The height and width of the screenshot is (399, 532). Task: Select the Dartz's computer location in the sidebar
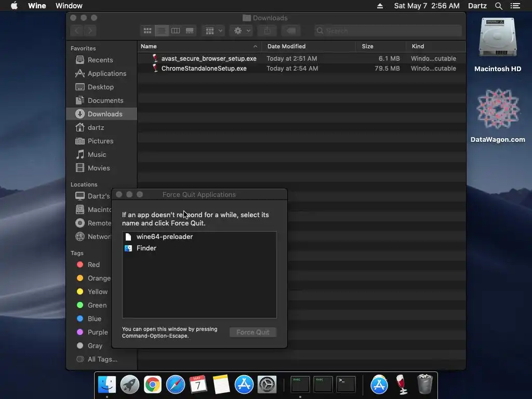(x=92, y=196)
